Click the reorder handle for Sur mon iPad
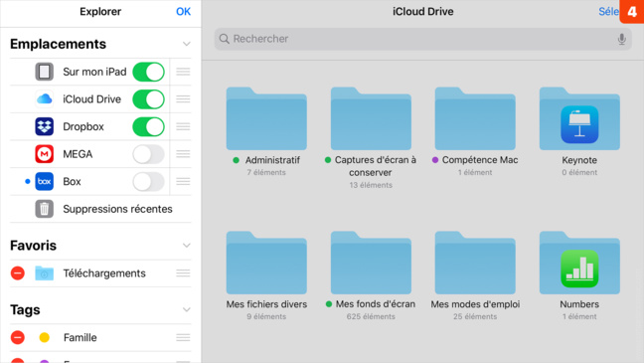Image resolution: width=644 pixels, height=363 pixels. (x=183, y=72)
